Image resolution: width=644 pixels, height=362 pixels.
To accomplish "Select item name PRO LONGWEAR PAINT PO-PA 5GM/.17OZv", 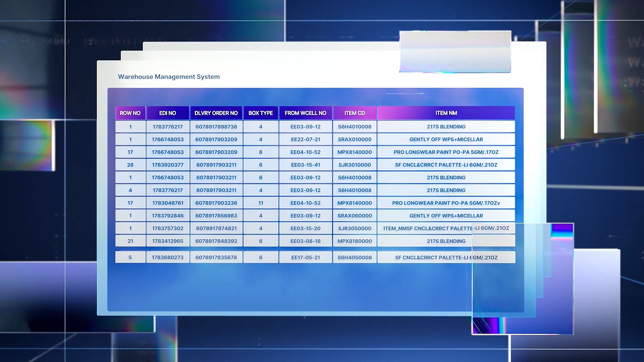I will point(446,203).
